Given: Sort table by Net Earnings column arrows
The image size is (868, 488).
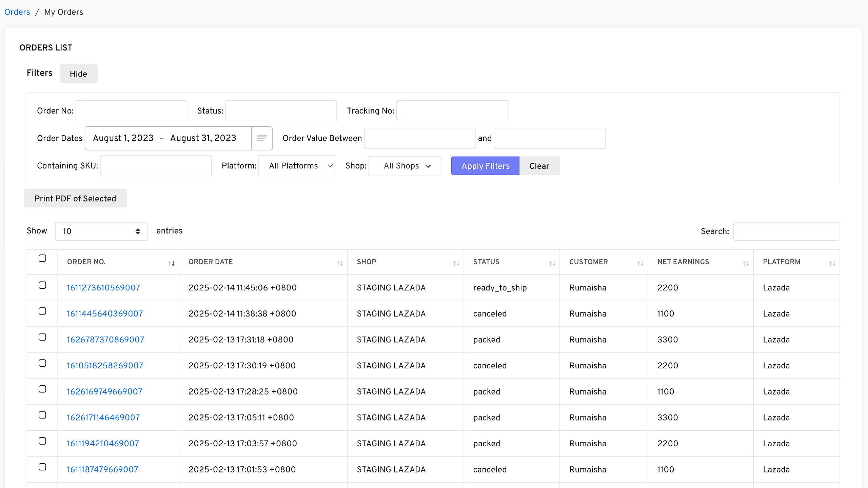Looking at the screenshot, I should (x=746, y=263).
